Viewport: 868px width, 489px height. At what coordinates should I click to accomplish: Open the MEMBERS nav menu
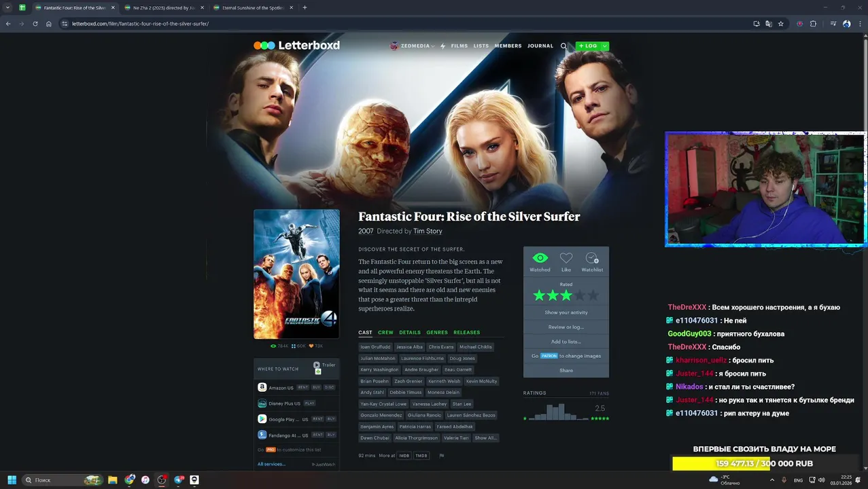pyautogui.click(x=508, y=46)
